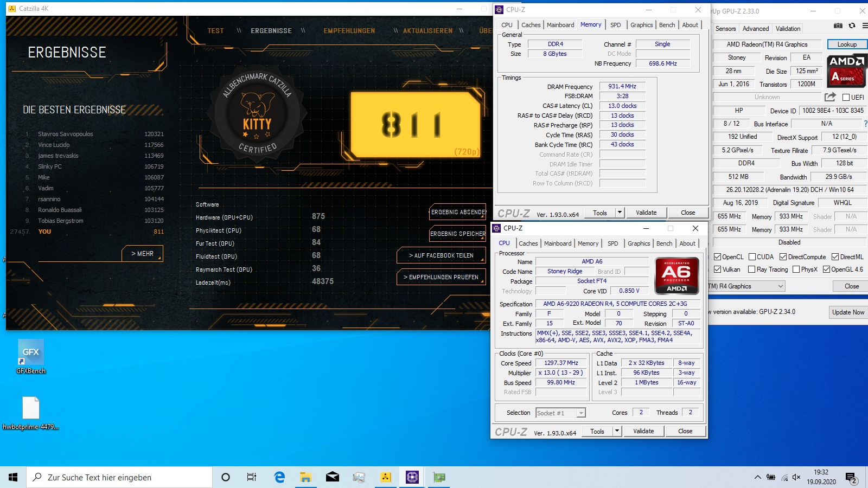The image size is (868, 488).
Task: Click the Cortana circle icon on the taskbar
Action: [226, 477]
